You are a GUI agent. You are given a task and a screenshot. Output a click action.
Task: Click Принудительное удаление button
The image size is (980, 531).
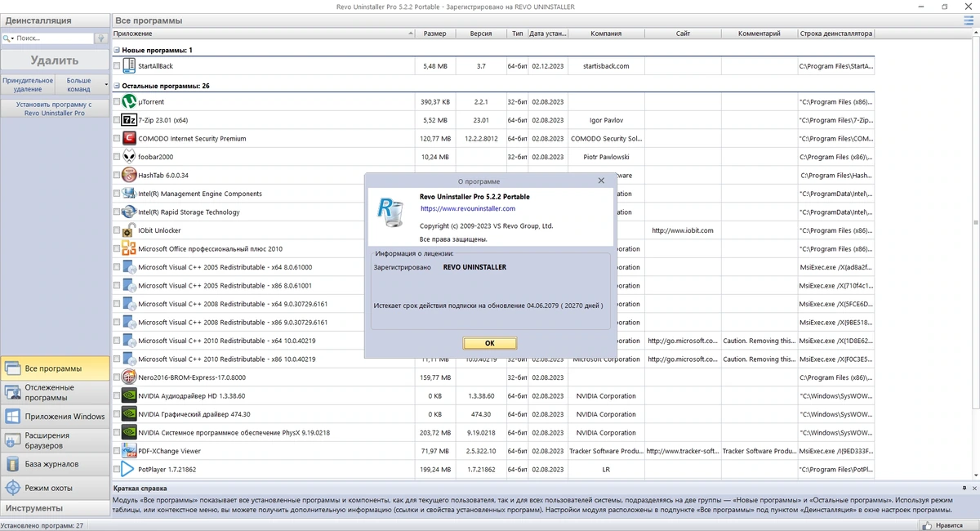pyautogui.click(x=28, y=85)
